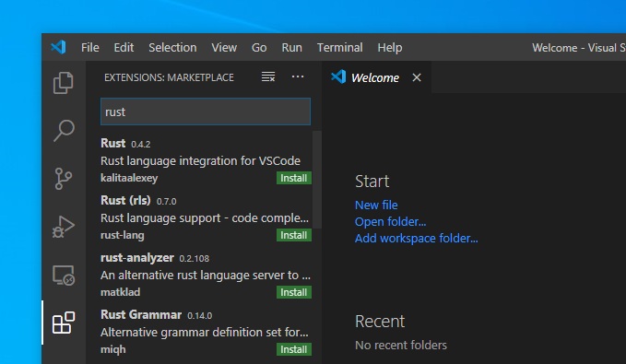Open the Help menu
The width and height of the screenshot is (626, 364).
click(x=390, y=48)
